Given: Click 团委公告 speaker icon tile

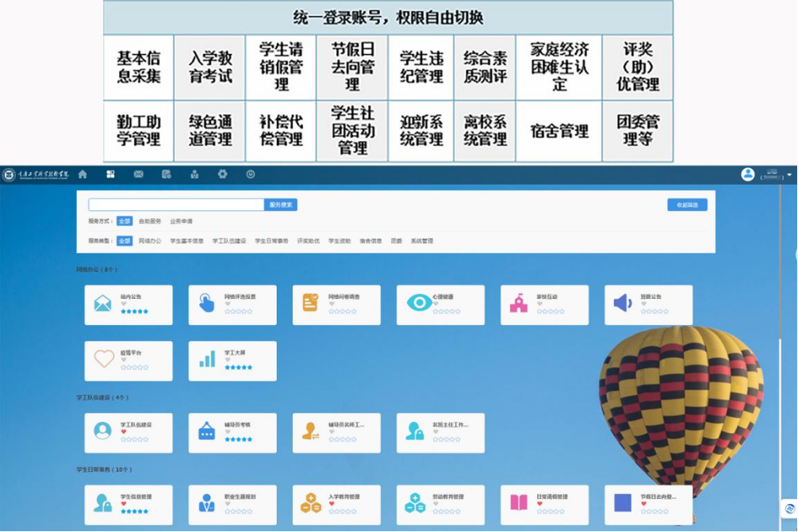Looking at the screenshot, I should tap(623, 302).
